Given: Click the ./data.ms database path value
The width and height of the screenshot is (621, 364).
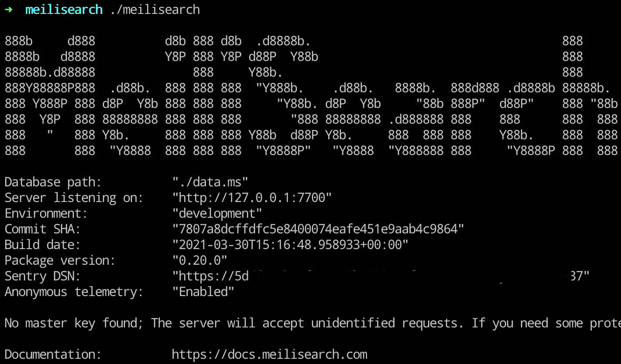Looking at the screenshot, I should pos(210,182).
